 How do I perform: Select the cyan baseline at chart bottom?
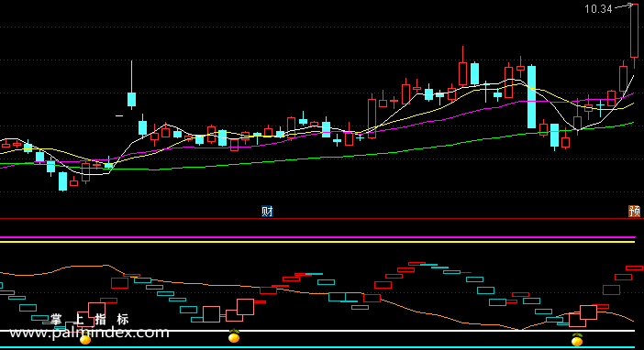317,347
